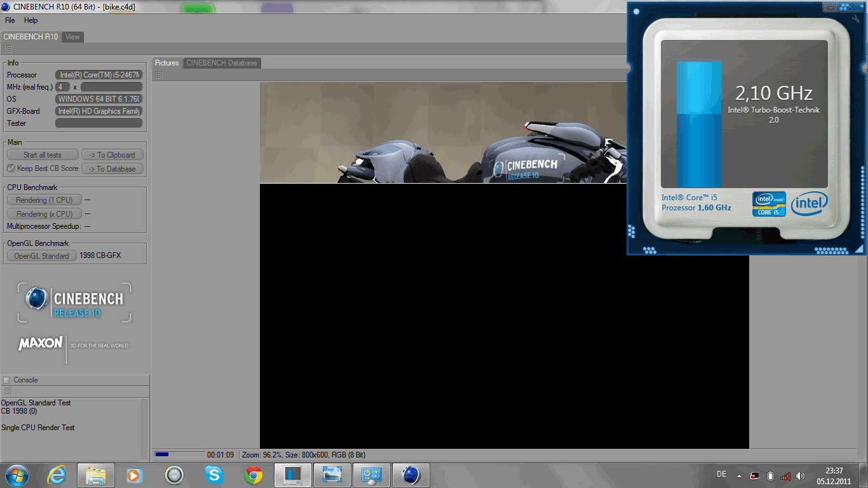Click the grip handle below Pictures tab

click(x=159, y=75)
